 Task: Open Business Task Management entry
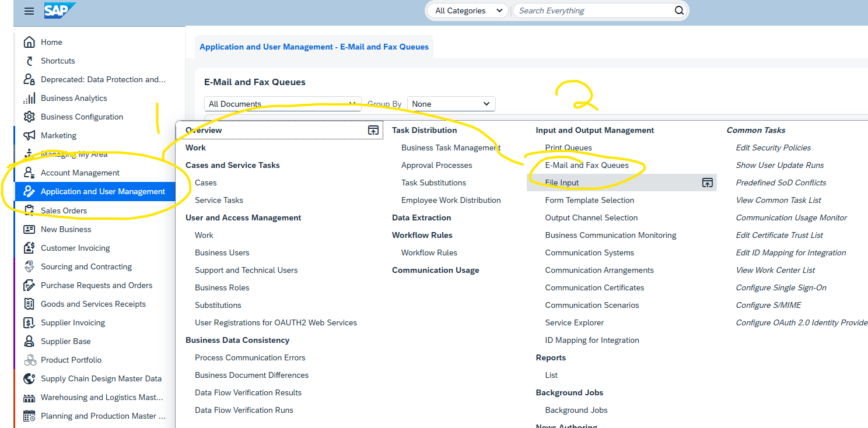pyautogui.click(x=451, y=148)
